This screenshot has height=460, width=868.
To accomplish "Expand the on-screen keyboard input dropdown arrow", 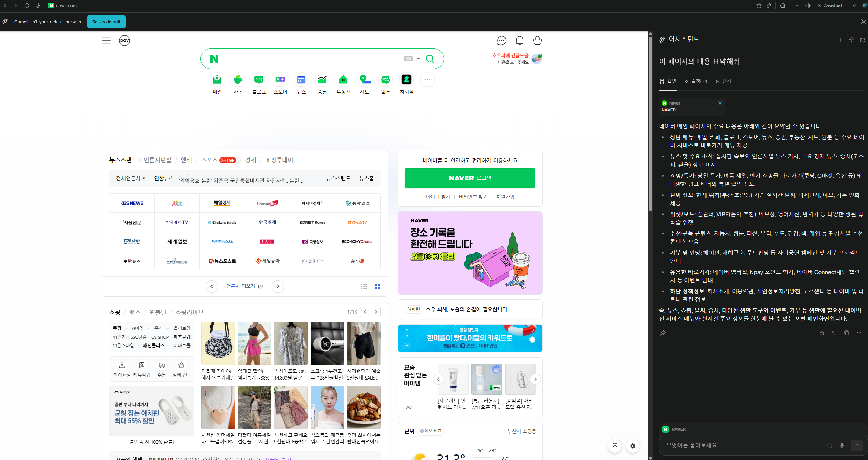I will click(419, 59).
